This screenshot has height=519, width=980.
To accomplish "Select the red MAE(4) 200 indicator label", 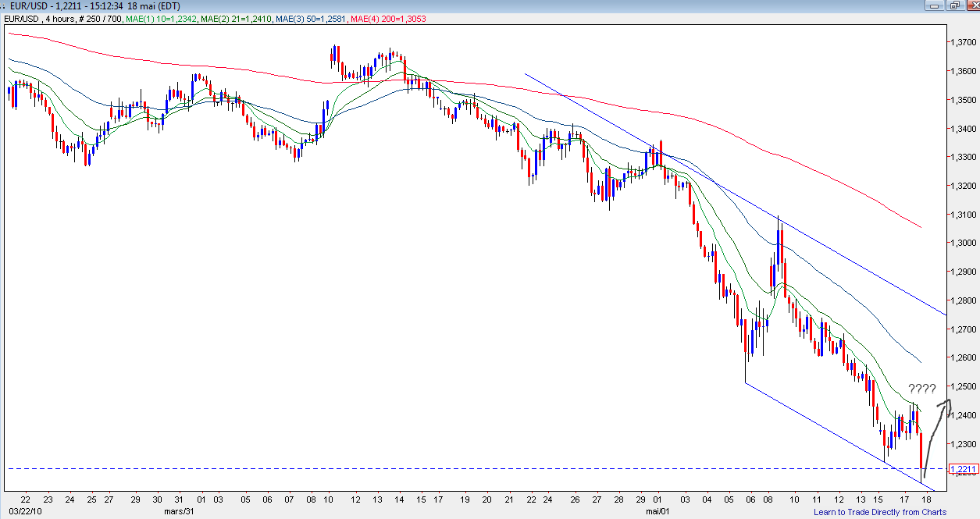I will tap(367, 18).
